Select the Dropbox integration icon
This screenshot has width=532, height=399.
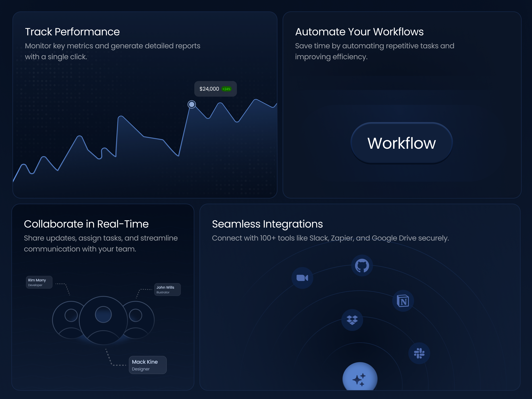(352, 320)
